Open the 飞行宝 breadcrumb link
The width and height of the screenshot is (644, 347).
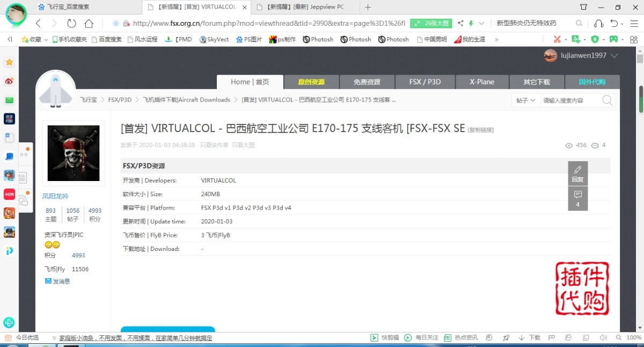[x=89, y=100]
